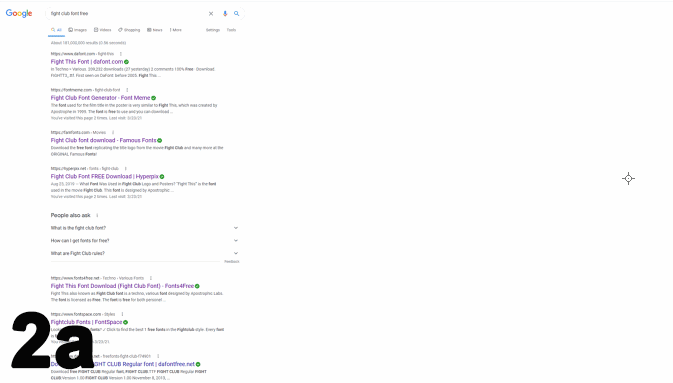Open the Settings menu under search bar

pos(213,30)
